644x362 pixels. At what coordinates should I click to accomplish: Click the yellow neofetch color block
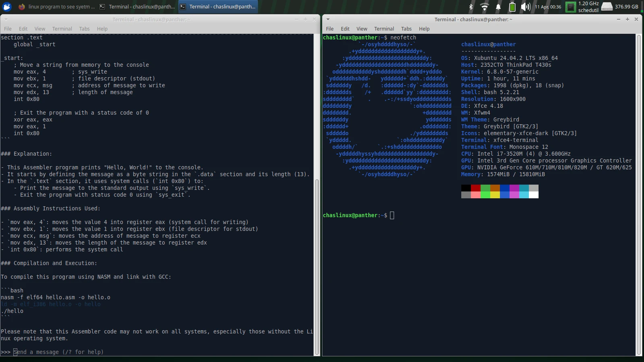495,195
